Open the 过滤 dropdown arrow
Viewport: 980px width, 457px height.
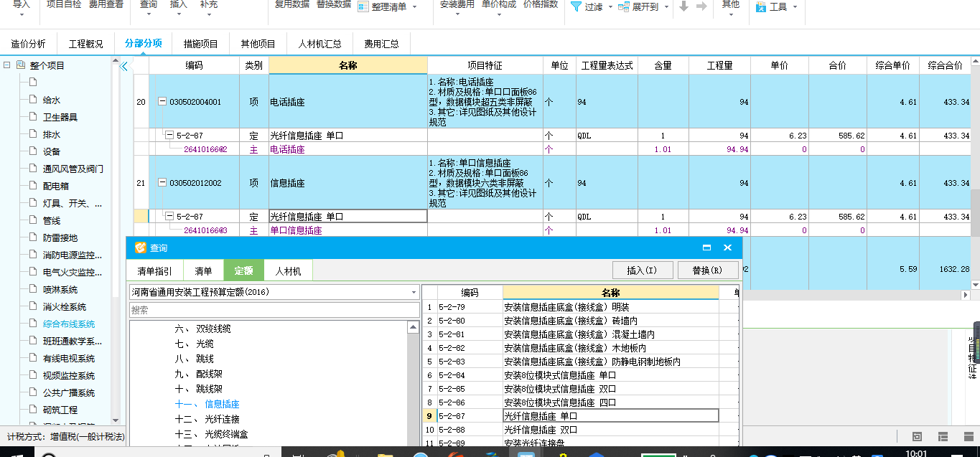pos(610,7)
